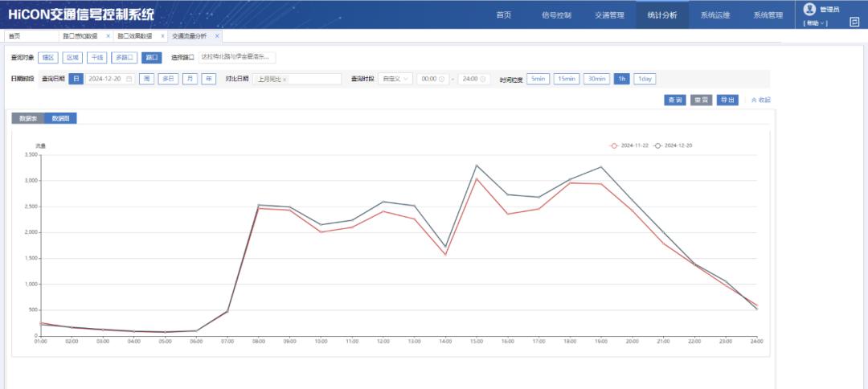Close the 交通流量分析 tab
Screen dimensions: 868x389
point(217,36)
